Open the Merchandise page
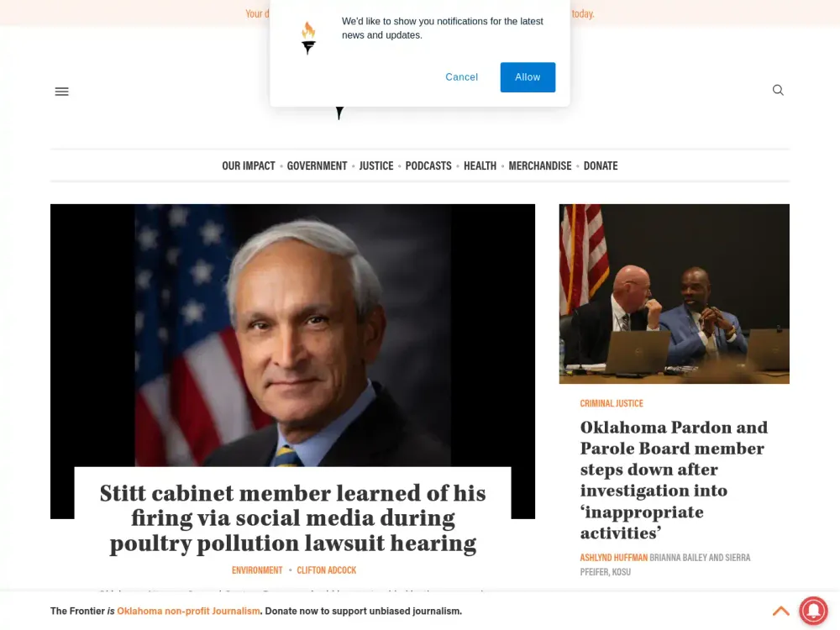Screen dimensions: 840x630 540,166
